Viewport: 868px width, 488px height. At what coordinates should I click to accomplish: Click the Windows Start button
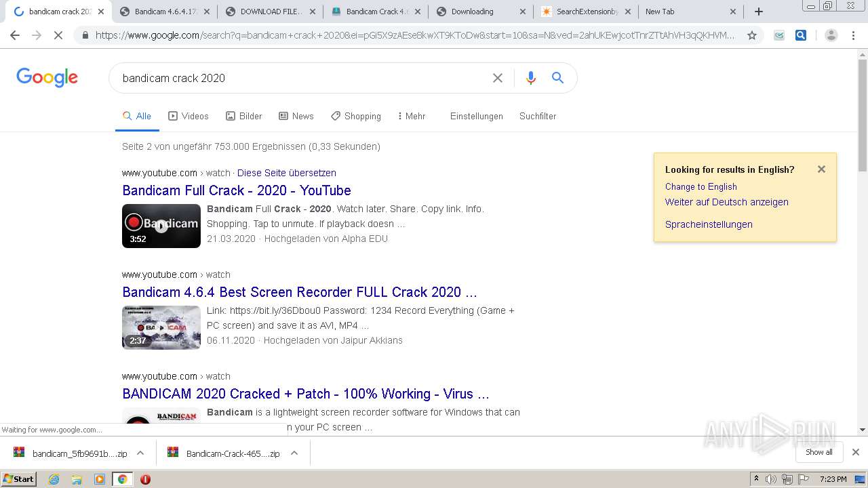tap(19, 479)
